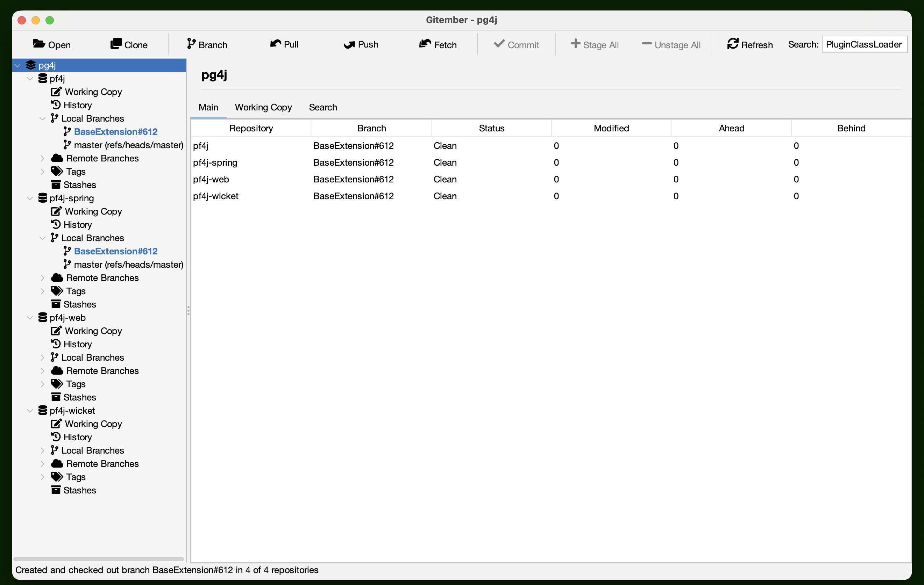
Task: Select BaseExtension#612 branch under pf4j
Action: pyautogui.click(x=116, y=132)
